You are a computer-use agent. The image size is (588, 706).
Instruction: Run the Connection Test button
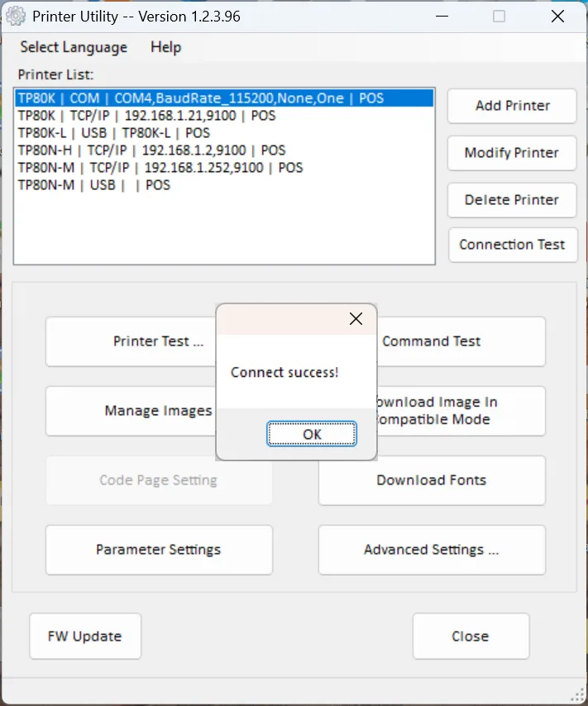512,245
